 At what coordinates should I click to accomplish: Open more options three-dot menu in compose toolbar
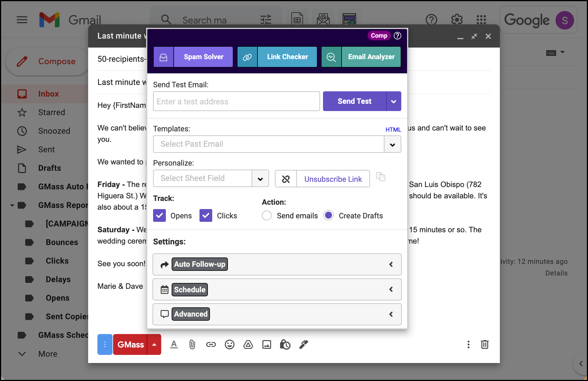[468, 344]
